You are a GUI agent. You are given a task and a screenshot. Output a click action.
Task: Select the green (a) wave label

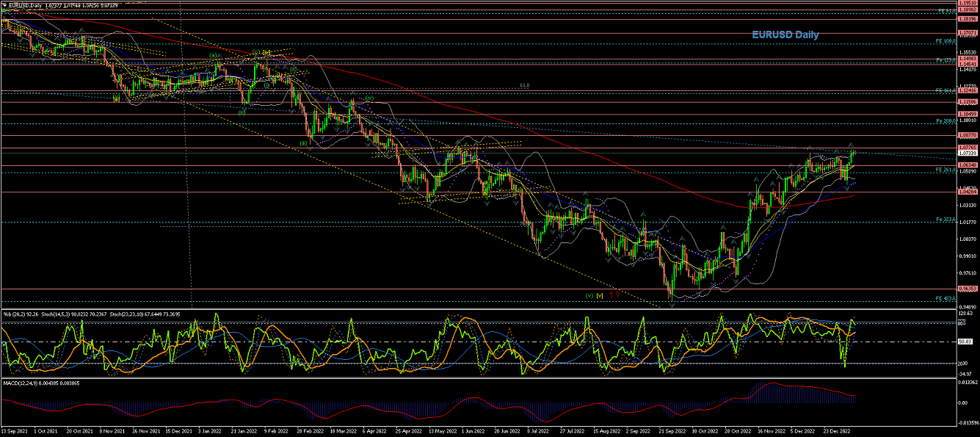pos(214,55)
